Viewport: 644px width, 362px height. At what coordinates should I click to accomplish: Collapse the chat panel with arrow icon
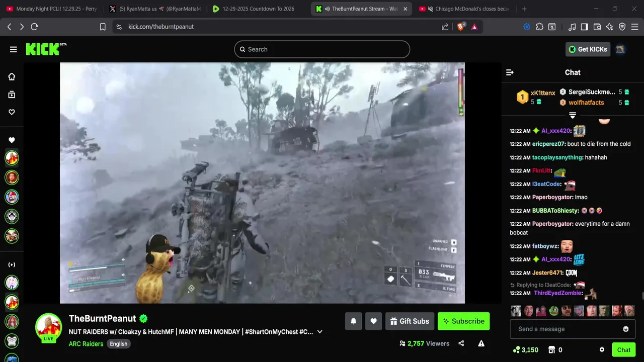(510, 72)
